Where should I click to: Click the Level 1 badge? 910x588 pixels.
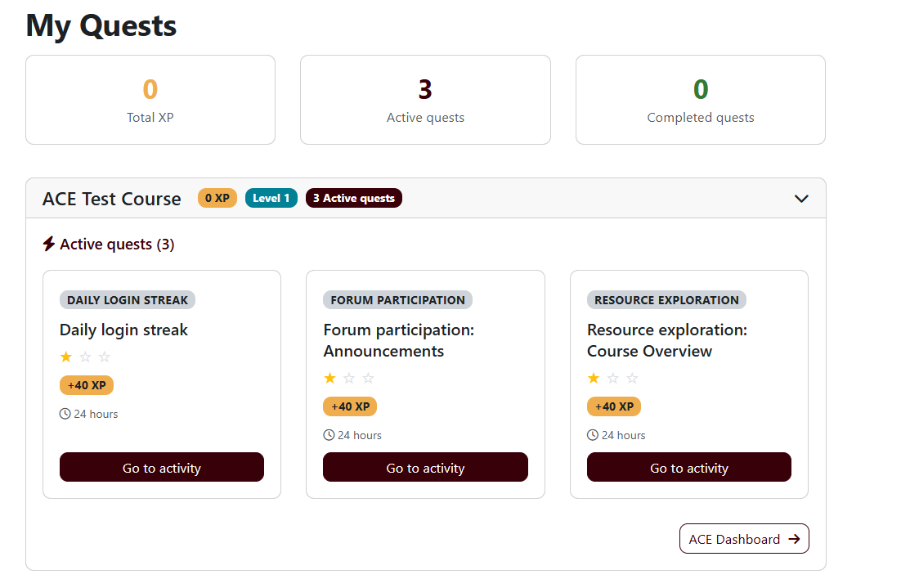coord(271,198)
